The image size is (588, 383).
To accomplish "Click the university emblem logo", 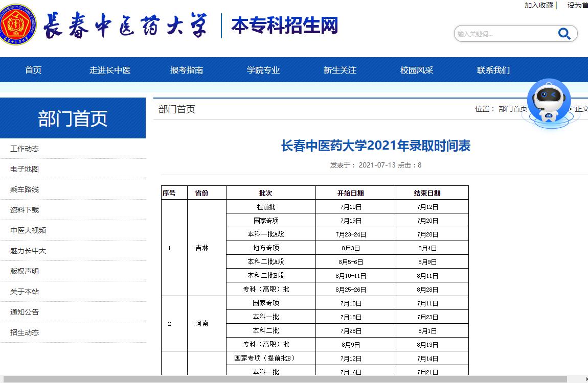I will 17,25.
